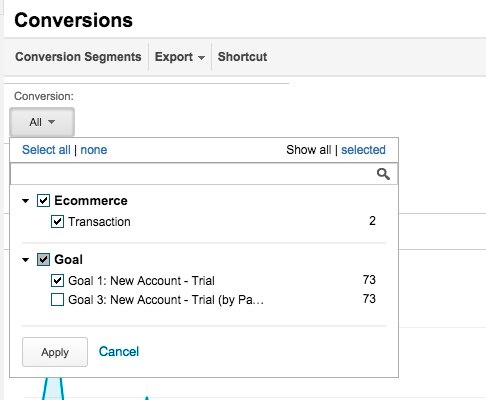Click the none link

tap(94, 150)
